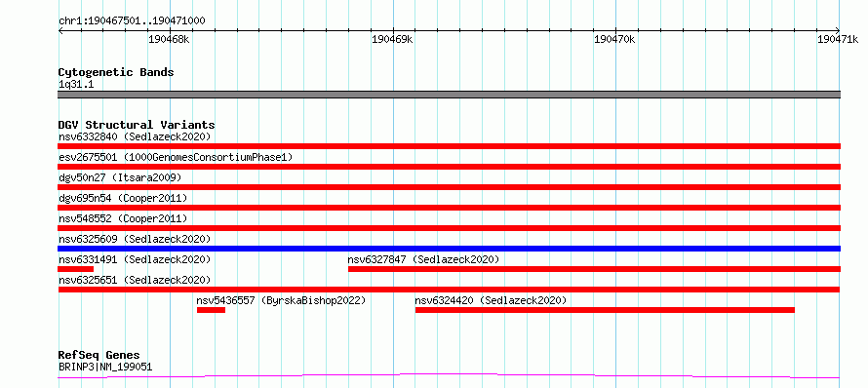Click the red bar under dgv695n54
Screen dimensions: 868x388
pos(449,208)
